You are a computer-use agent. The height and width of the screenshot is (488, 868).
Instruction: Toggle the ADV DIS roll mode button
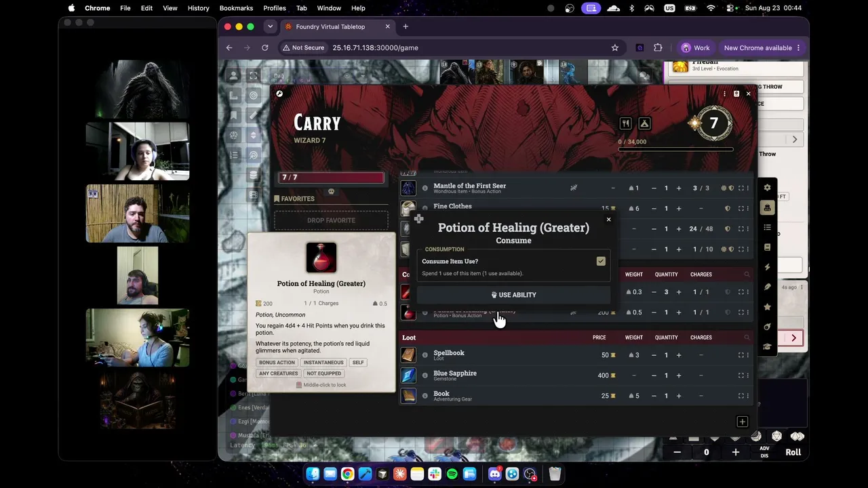764,452
